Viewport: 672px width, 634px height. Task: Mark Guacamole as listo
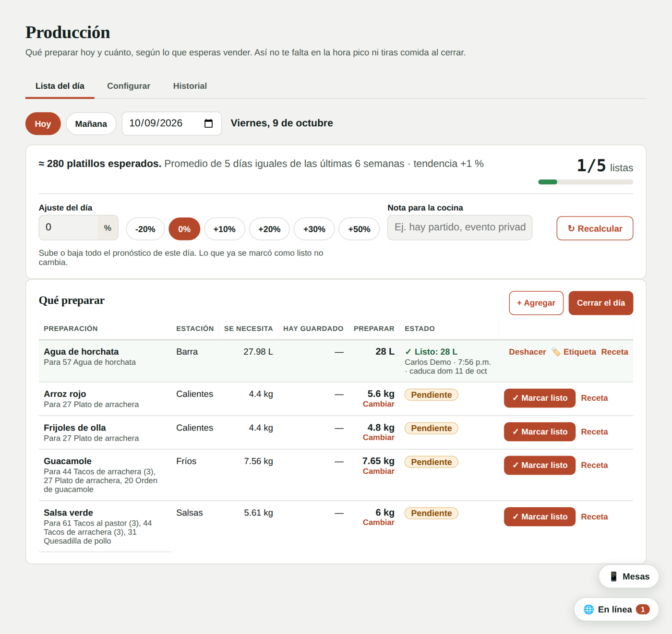coord(540,465)
